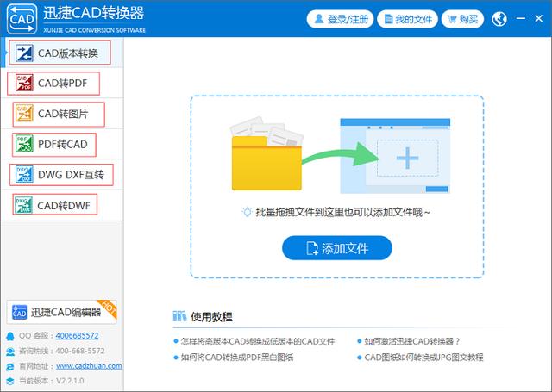Click the 购买 purchase button
Image resolution: width=552 pixels, height=392 pixels.
(x=462, y=19)
